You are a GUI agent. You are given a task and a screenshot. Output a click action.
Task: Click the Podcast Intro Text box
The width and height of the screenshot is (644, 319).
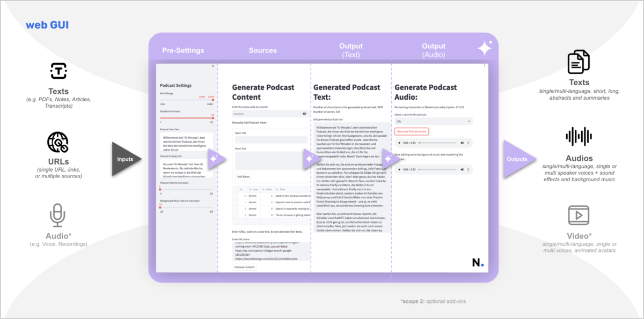click(186, 143)
